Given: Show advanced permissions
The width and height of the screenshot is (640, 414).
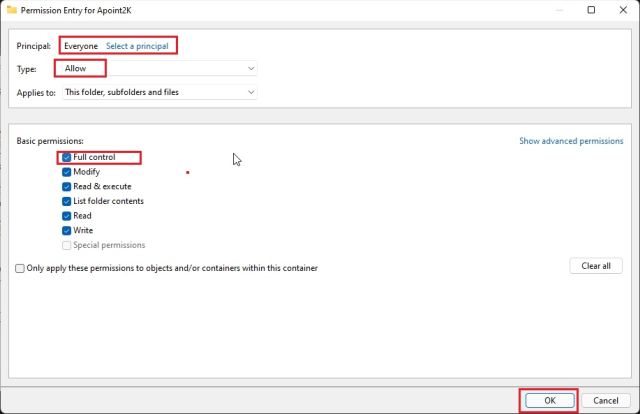Looking at the screenshot, I should click(571, 141).
